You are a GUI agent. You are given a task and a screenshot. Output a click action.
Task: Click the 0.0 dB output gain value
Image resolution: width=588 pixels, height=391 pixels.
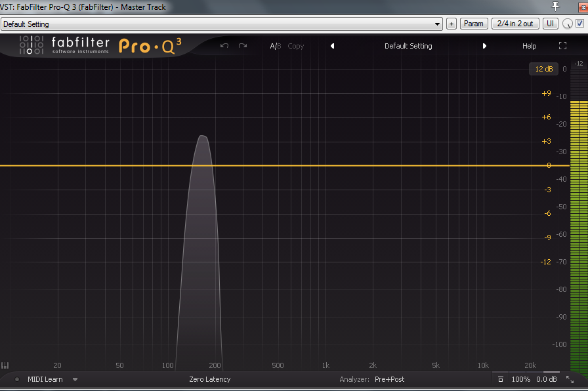(x=547, y=379)
